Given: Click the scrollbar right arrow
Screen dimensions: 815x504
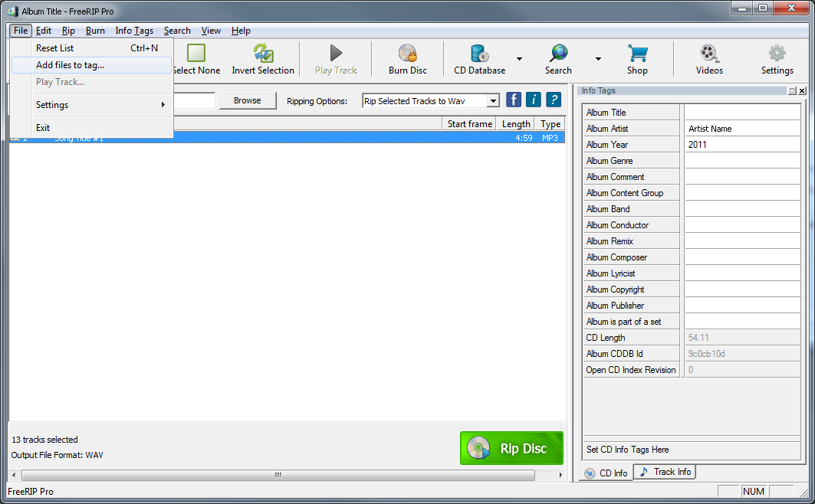Looking at the screenshot, I should [x=560, y=475].
